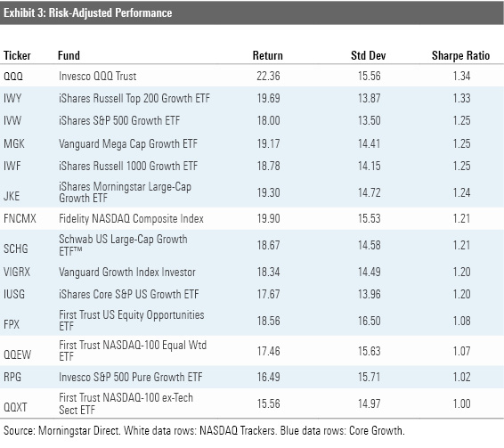Image resolution: width=504 pixels, height=448 pixels.
Task: Select the Invesco QQQ Trust fund name
Action: [x=98, y=77]
